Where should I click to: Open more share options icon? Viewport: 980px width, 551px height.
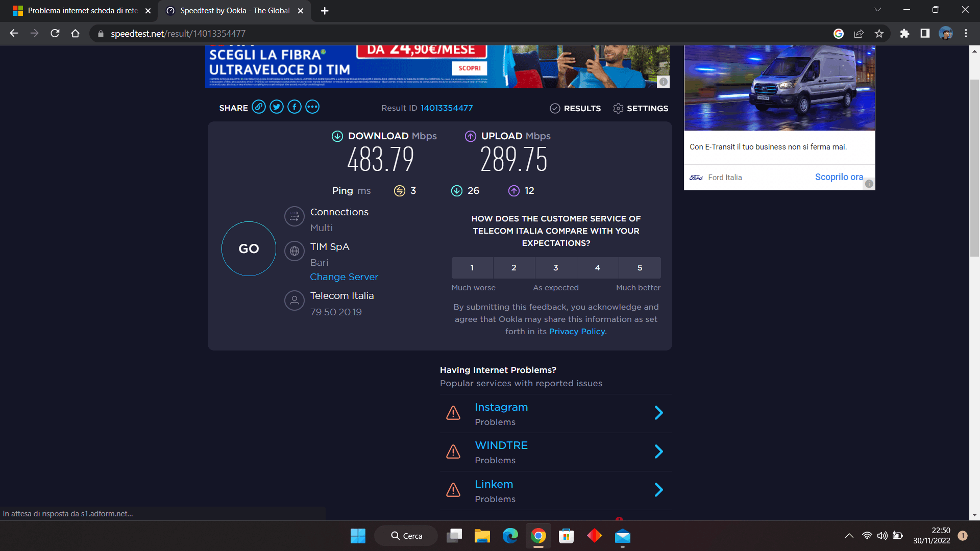coord(312,107)
